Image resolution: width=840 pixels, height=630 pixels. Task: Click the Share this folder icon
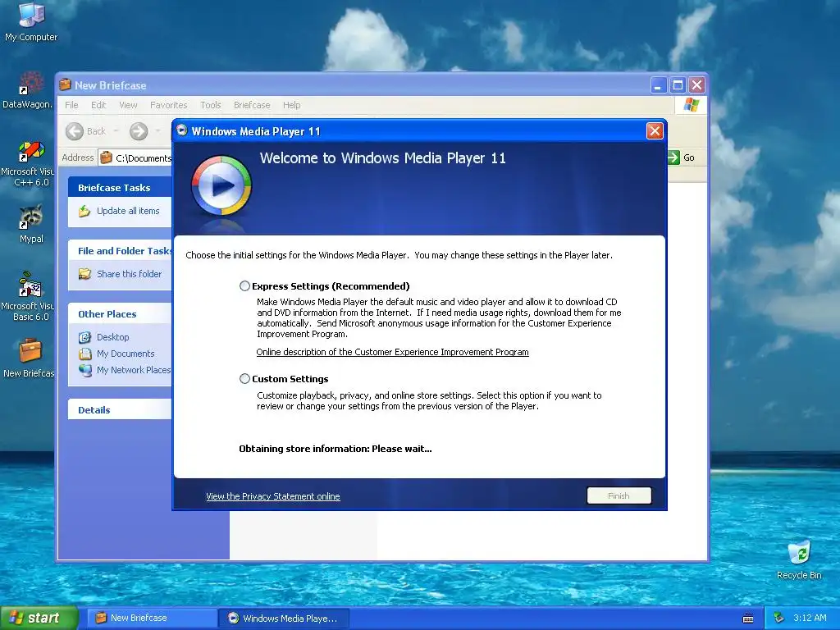[84, 274]
